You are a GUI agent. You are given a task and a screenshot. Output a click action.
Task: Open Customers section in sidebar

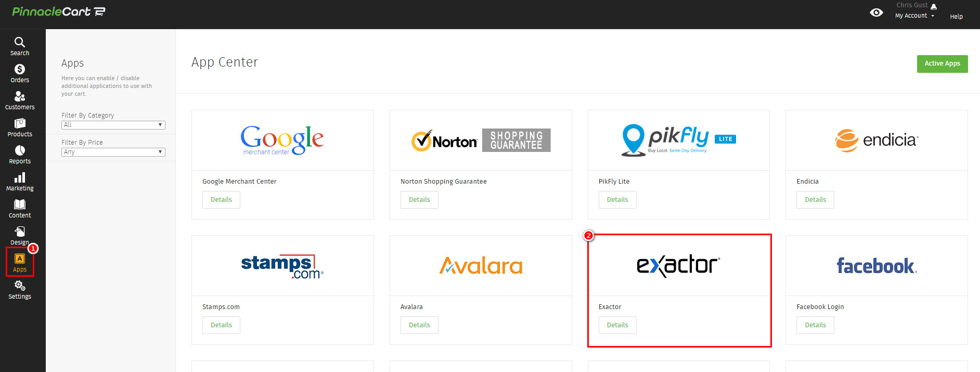pos(20,100)
